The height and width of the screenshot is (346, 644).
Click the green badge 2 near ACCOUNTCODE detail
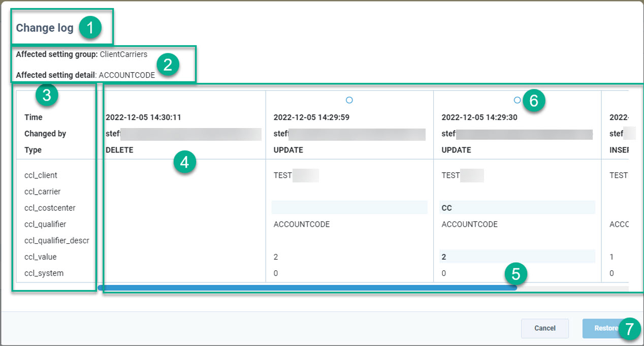coord(168,65)
